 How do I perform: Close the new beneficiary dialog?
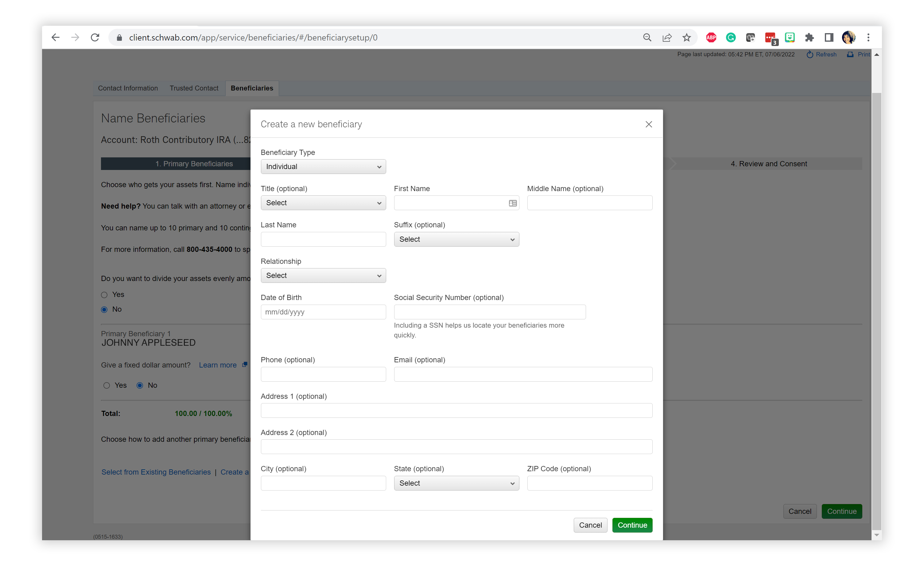pos(648,124)
